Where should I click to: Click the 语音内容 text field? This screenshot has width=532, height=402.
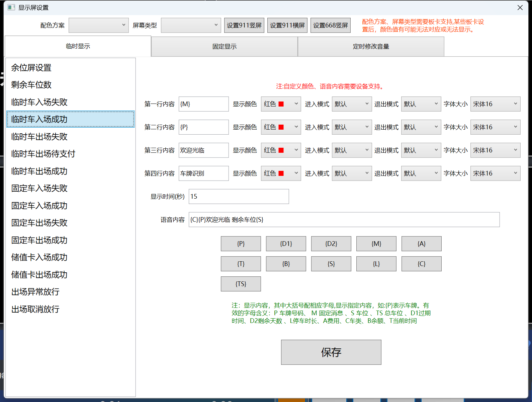tap(344, 219)
